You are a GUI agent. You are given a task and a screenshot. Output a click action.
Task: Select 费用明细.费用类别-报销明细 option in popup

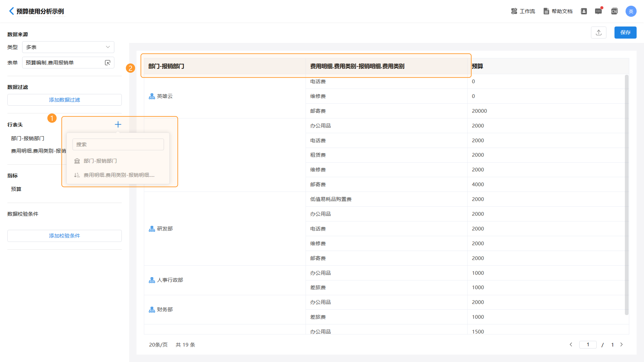[x=118, y=175]
